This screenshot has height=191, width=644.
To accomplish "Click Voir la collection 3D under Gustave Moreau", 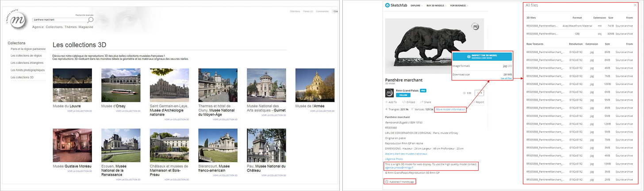I will click(80, 171).
